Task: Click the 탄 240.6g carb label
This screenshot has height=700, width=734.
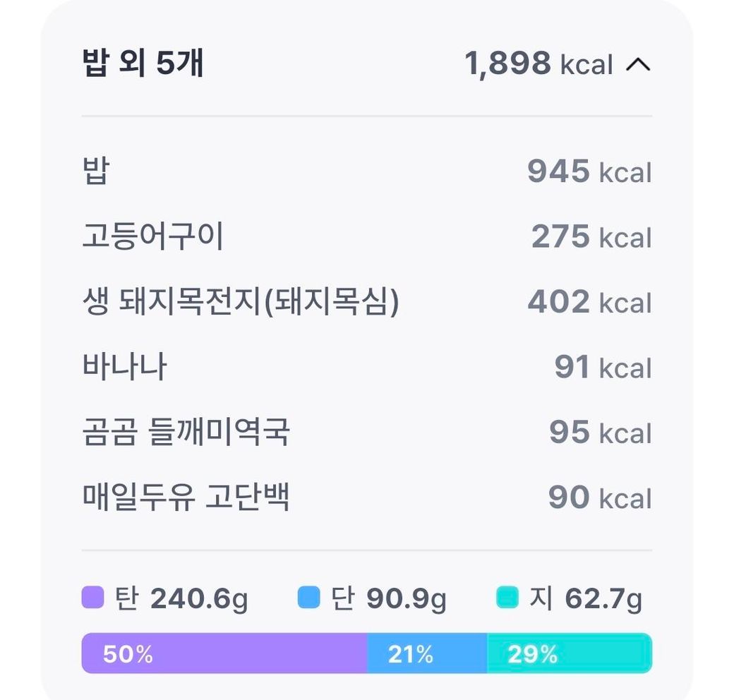Action: pos(181,599)
